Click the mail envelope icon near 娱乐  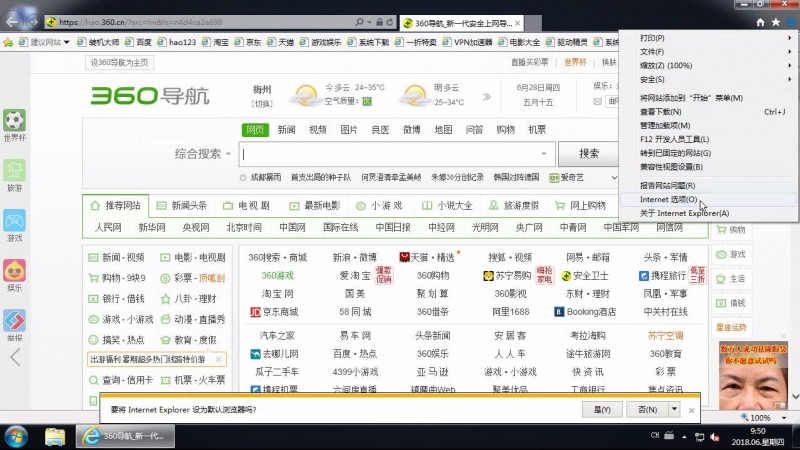point(597,102)
